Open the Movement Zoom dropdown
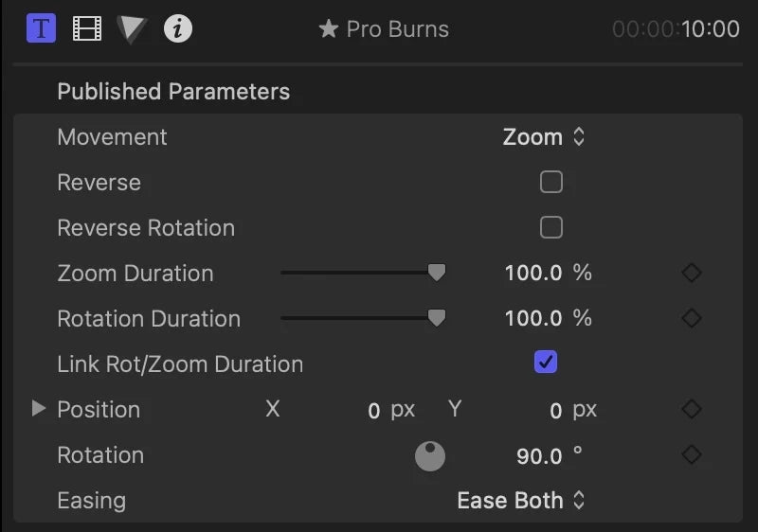Viewport: 758px width, 532px height. [x=544, y=137]
